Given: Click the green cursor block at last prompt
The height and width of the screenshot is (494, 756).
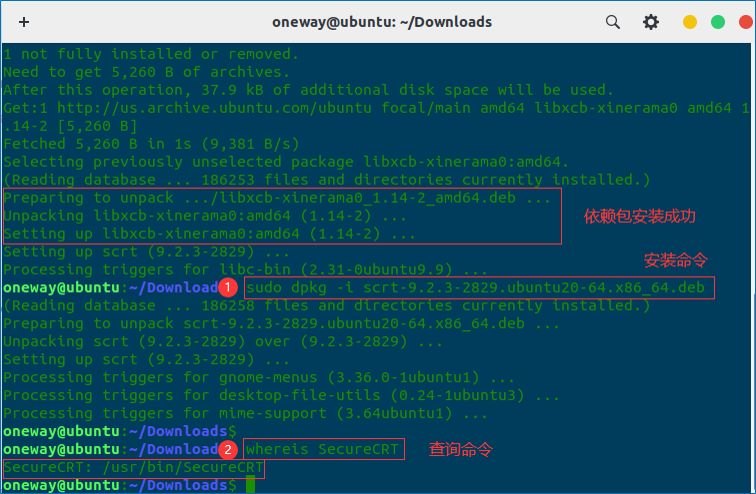Looking at the screenshot, I should [250, 485].
